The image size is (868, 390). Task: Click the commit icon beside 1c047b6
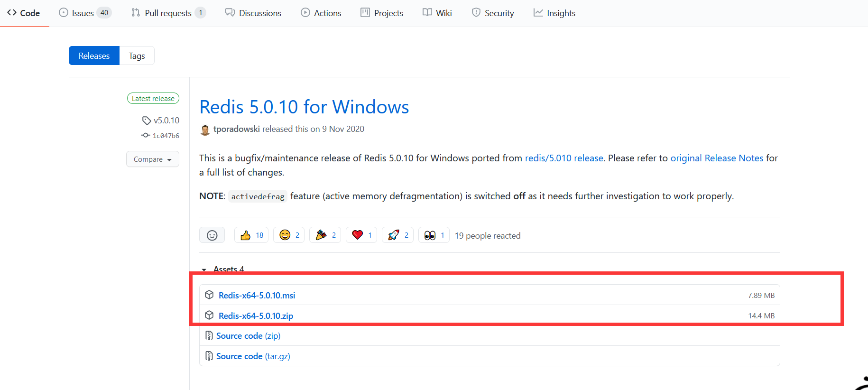[146, 135]
